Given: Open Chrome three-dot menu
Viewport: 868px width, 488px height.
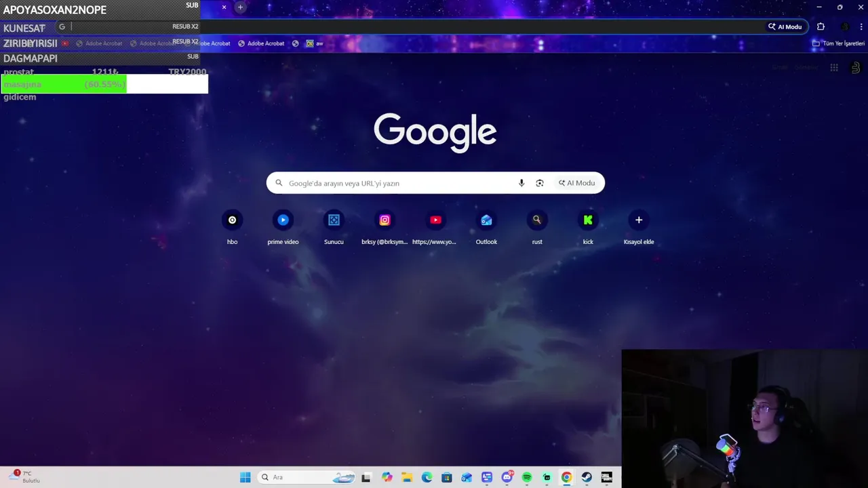Looking at the screenshot, I should 861,27.
